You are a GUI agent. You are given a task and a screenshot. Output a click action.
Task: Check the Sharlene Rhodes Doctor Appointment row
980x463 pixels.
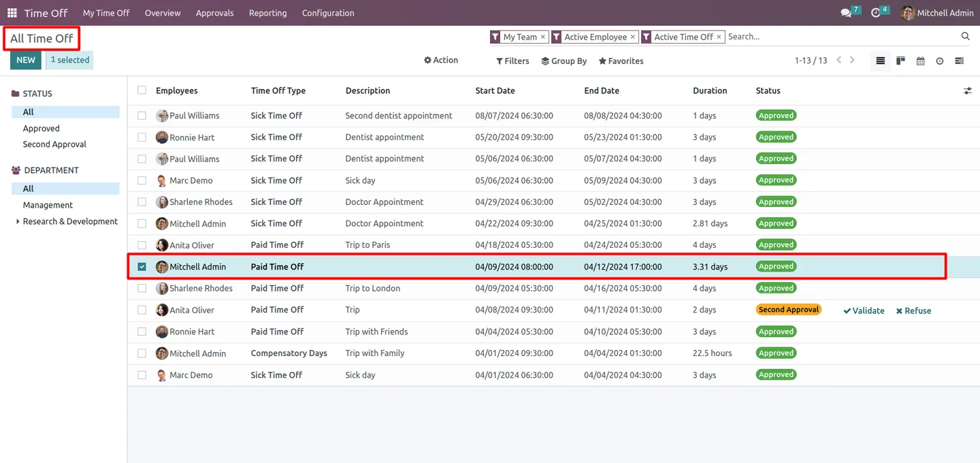[142, 202]
